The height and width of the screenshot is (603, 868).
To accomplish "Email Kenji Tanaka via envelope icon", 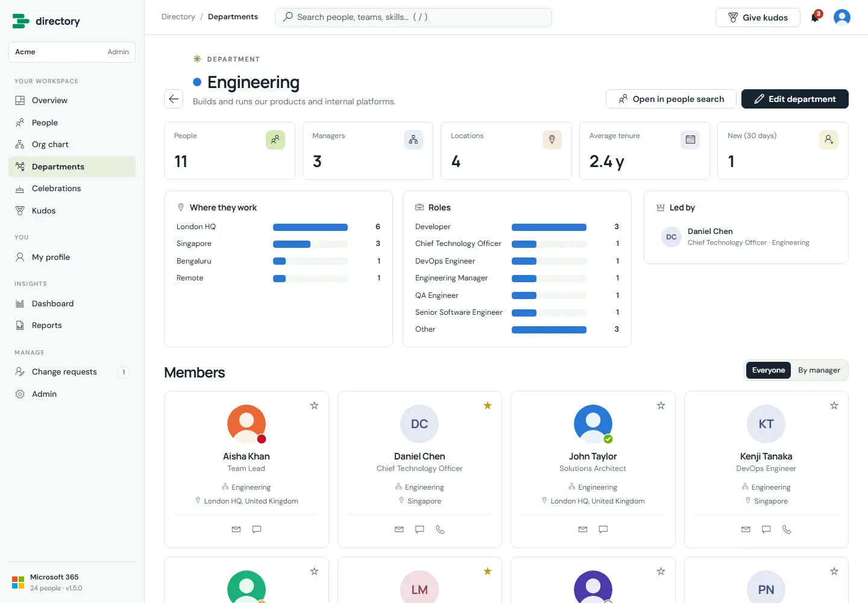I will click(746, 529).
